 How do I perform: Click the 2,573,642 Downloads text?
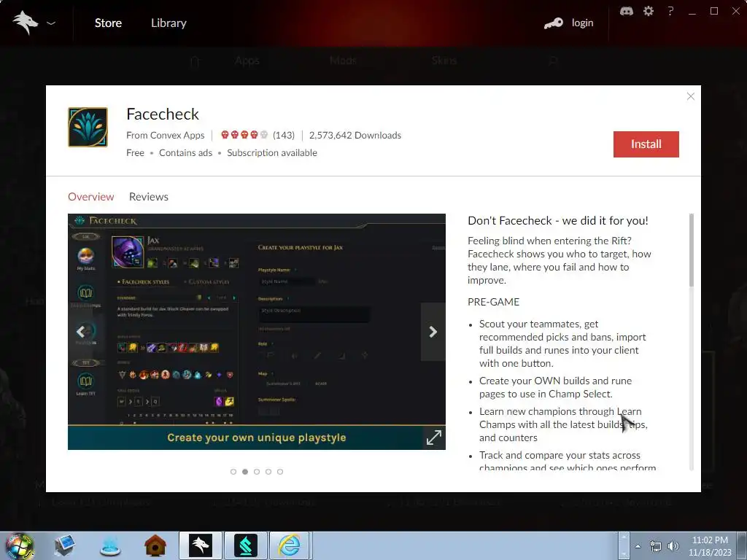(x=355, y=135)
